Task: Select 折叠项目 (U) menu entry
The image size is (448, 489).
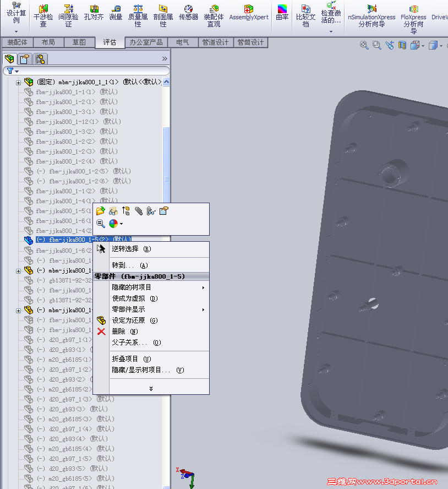Action: point(151,359)
